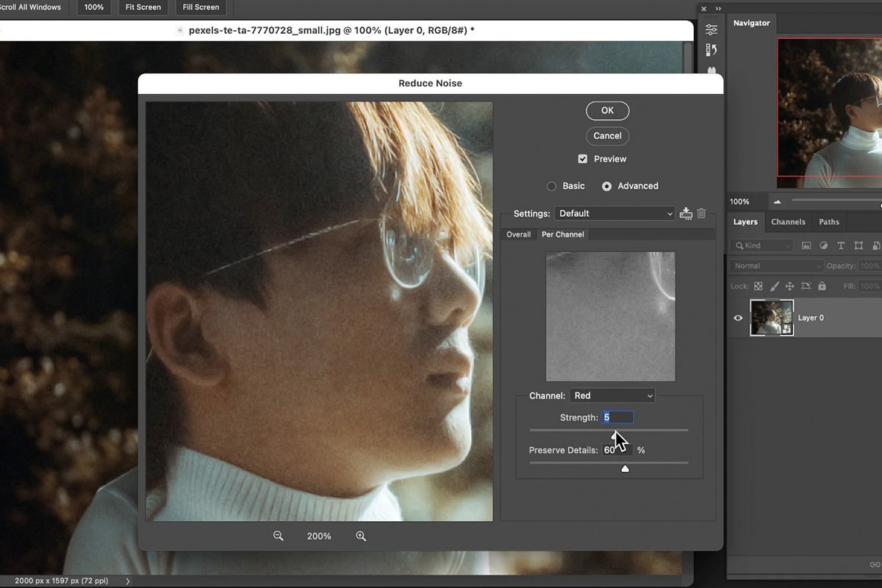882x588 pixels.
Task: Open the Navigator panel tab
Action: (x=751, y=23)
